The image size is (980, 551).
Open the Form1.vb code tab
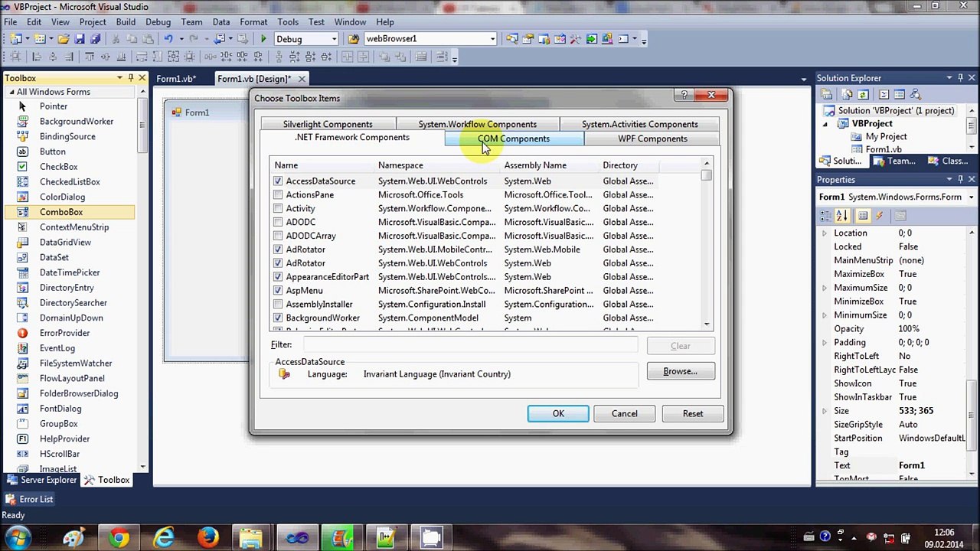(x=176, y=79)
